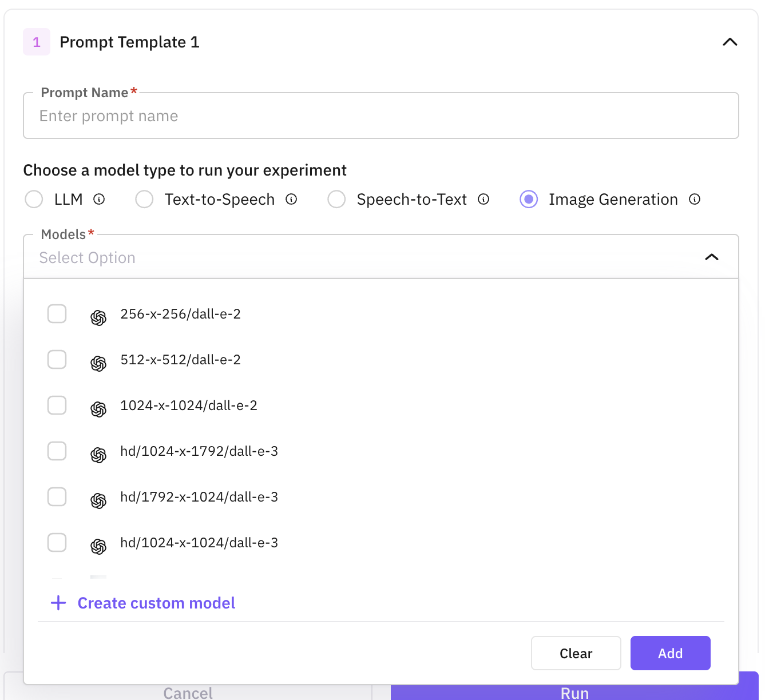
Task: Click the info icon beside Speech-to-Text
Action: point(483,199)
